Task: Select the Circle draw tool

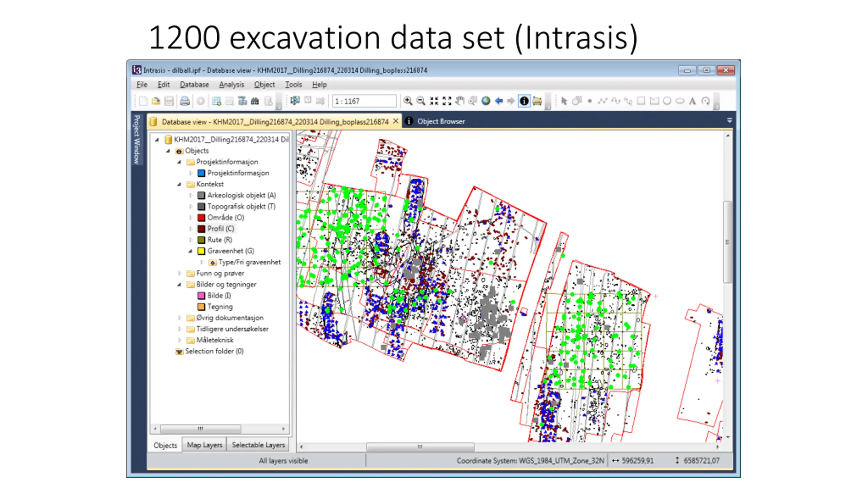Action: [667, 101]
